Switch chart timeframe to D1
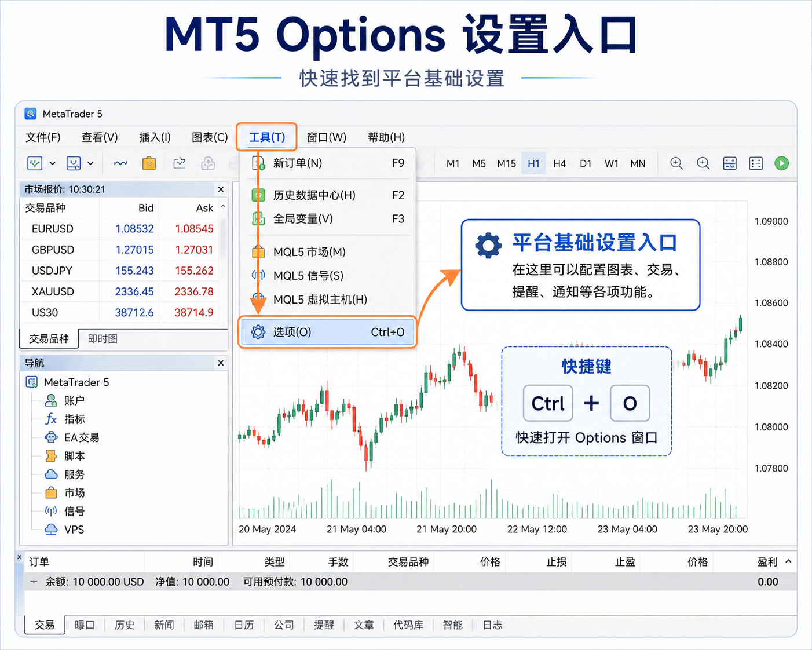Viewport: 812px width, 650px height. coord(586,163)
